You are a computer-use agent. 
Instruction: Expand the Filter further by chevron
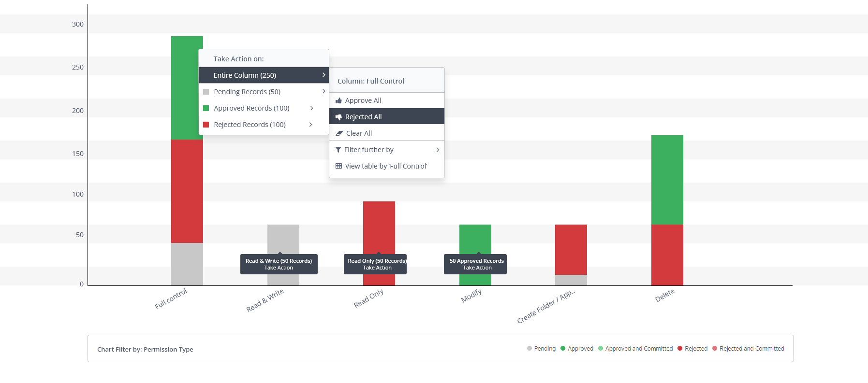pos(438,150)
